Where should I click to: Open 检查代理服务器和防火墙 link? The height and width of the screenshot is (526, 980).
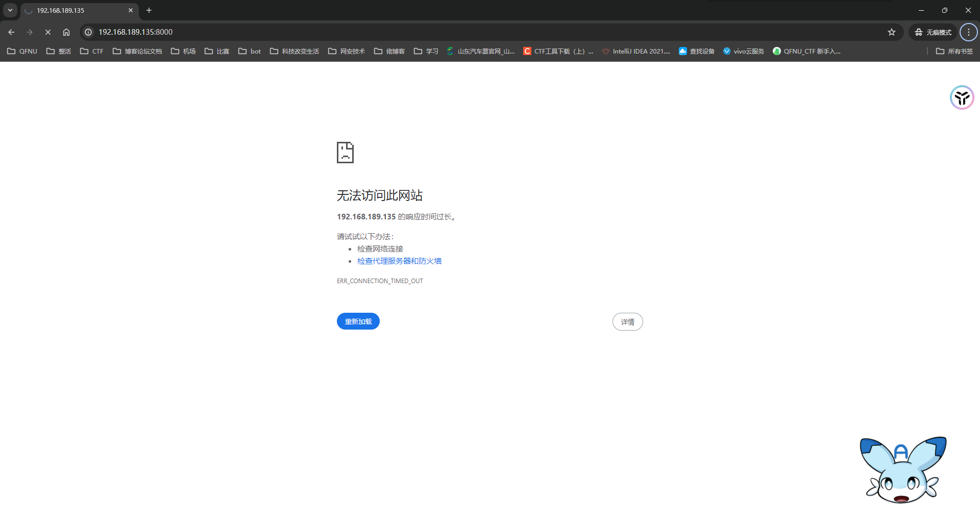pyautogui.click(x=399, y=261)
